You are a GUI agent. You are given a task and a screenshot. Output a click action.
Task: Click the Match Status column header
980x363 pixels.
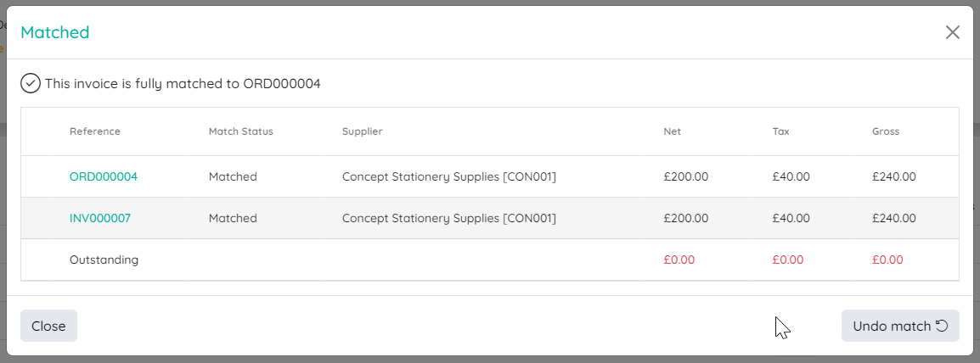pos(240,131)
